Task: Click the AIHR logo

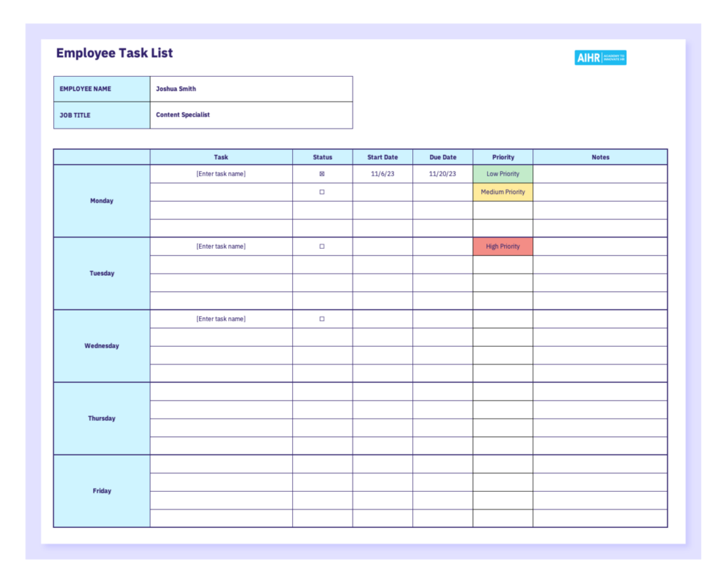Action: click(x=601, y=58)
